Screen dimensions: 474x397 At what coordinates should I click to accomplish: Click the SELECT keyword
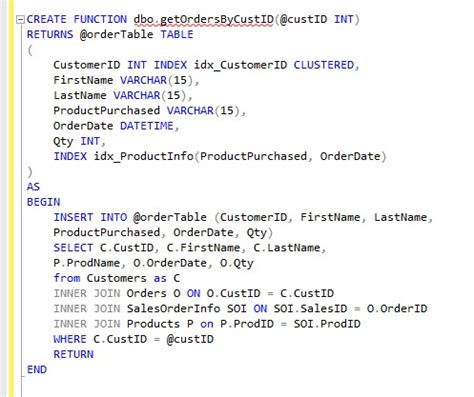pos(73,248)
